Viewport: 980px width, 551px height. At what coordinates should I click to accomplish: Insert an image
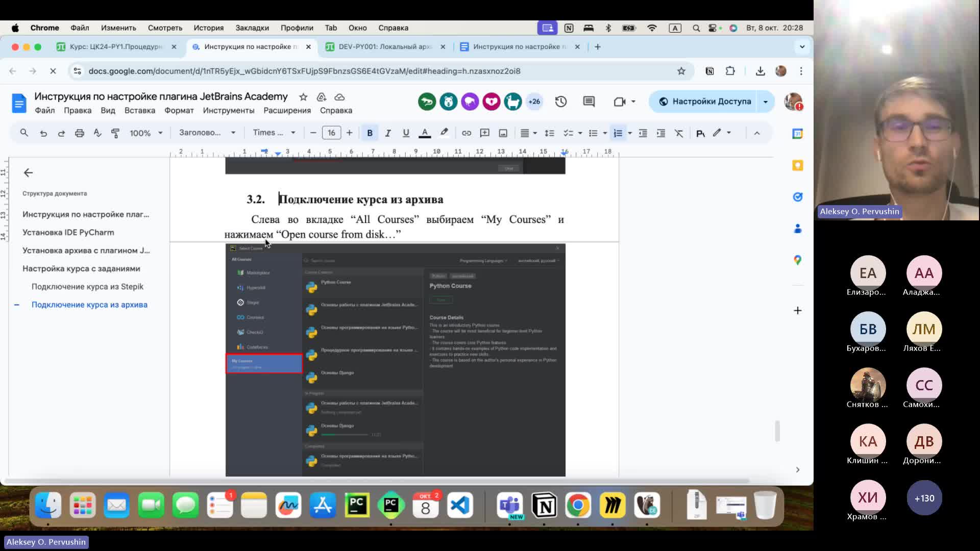pos(503,133)
